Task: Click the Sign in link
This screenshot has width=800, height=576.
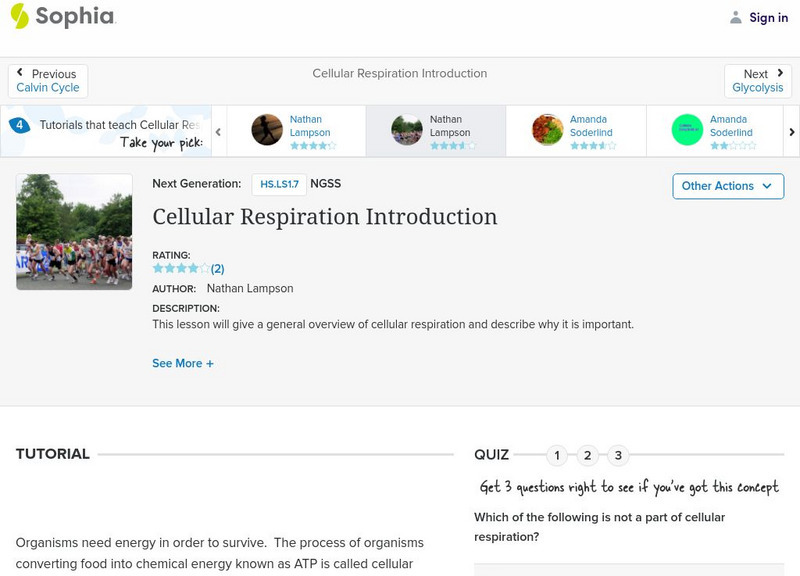Action: pyautogui.click(x=768, y=18)
